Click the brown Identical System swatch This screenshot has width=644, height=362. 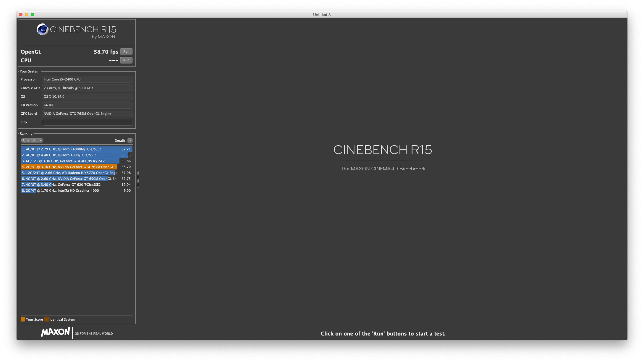click(x=46, y=319)
